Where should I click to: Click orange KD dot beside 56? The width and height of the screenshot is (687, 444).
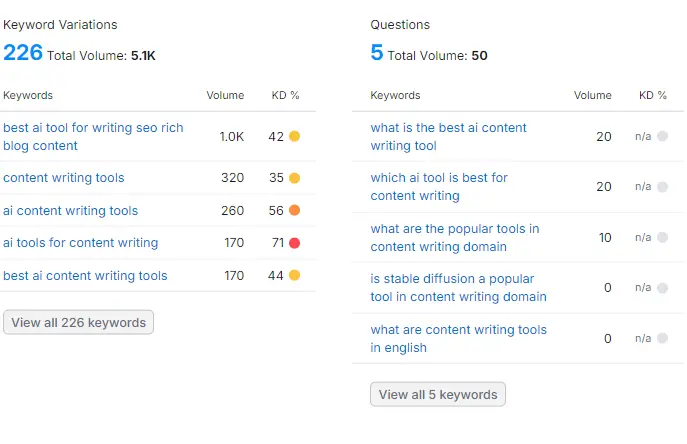click(294, 210)
